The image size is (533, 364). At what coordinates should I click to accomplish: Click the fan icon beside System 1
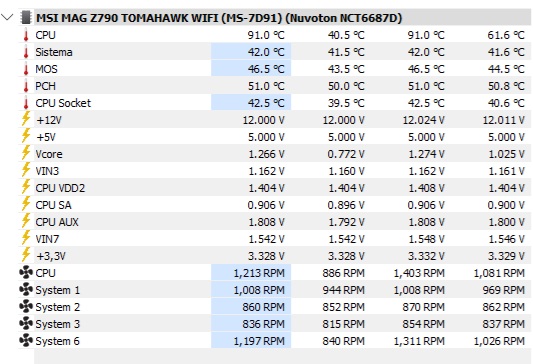[x=26, y=290]
